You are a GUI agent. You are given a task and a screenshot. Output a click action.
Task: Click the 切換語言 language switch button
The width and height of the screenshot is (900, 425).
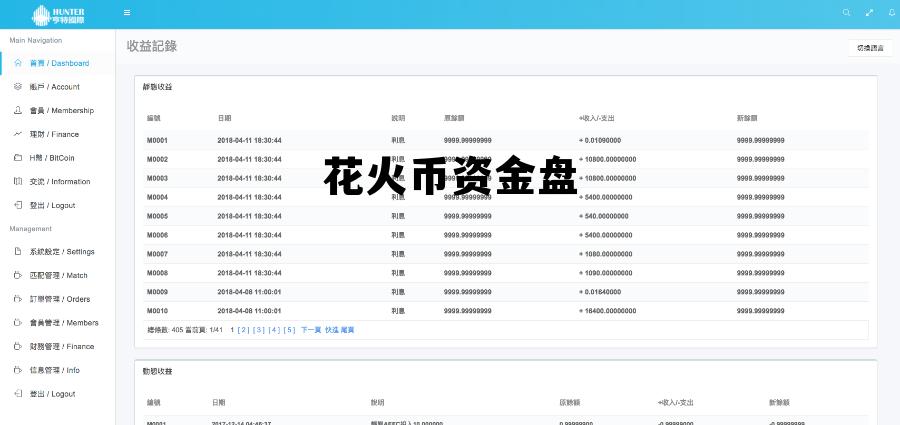point(870,48)
